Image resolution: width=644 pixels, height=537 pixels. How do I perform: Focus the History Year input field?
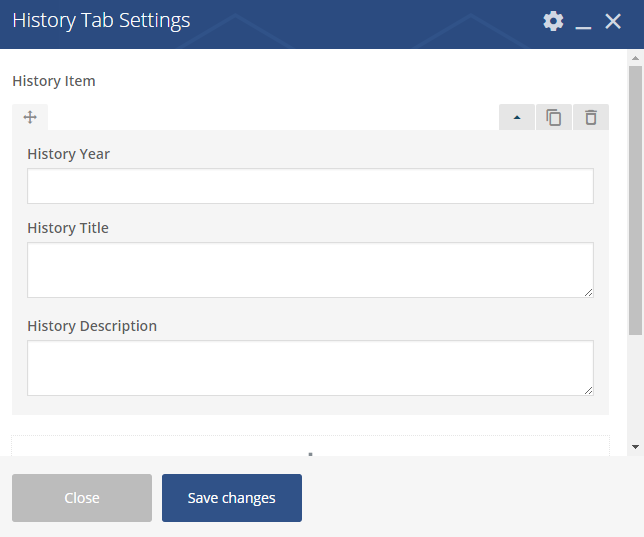pyautogui.click(x=310, y=186)
